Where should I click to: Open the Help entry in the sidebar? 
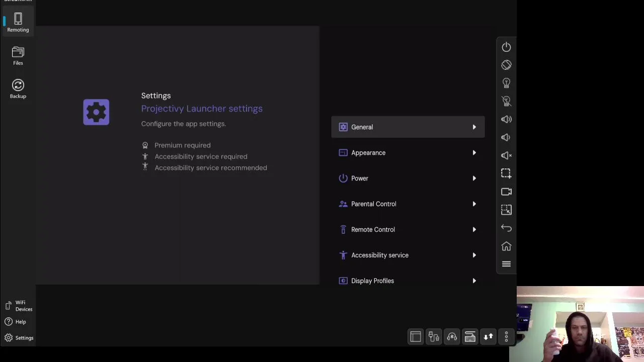(x=15, y=322)
